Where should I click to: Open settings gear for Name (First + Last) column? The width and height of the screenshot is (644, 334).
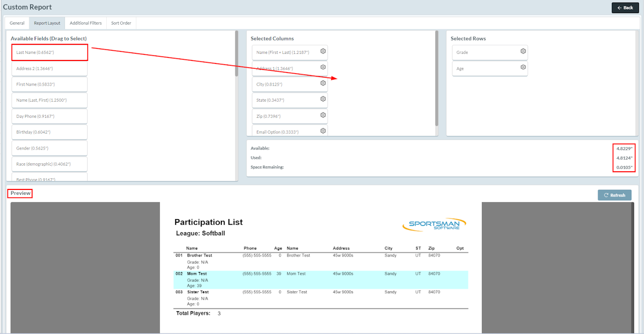[x=323, y=51]
